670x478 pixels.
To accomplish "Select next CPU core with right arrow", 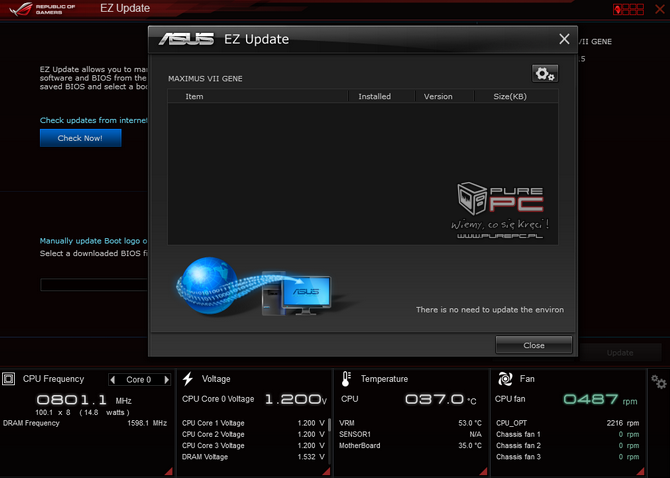I will click(167, 379).
